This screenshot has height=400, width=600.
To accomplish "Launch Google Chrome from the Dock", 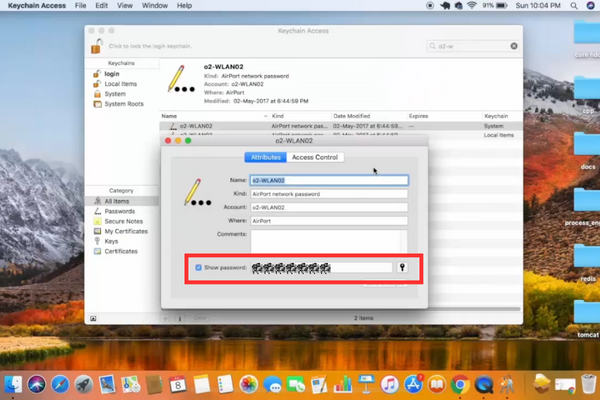I will [x=460, y=384].
